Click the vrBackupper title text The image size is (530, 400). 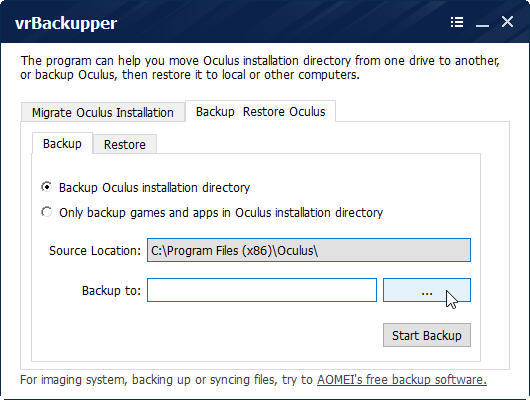66,24
